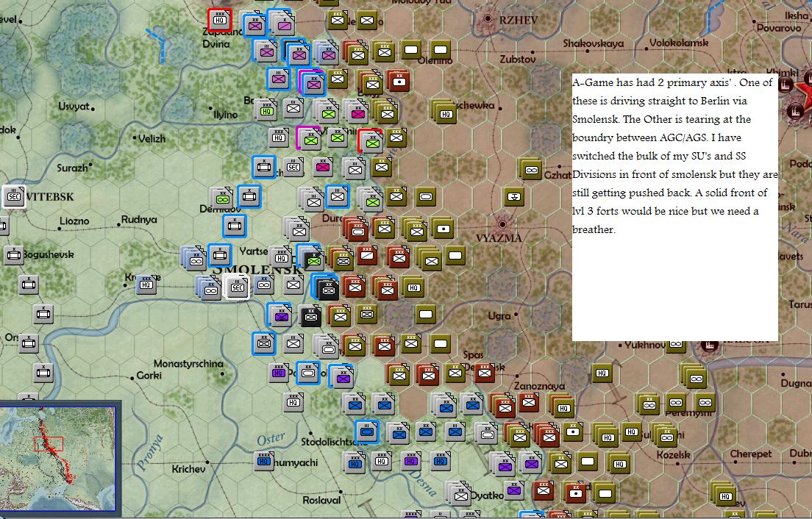This screenshot has width=812, height=519.
Task: Select the motorized unit counter left of Bogushevsk
Action: click(x=13, y=254)
